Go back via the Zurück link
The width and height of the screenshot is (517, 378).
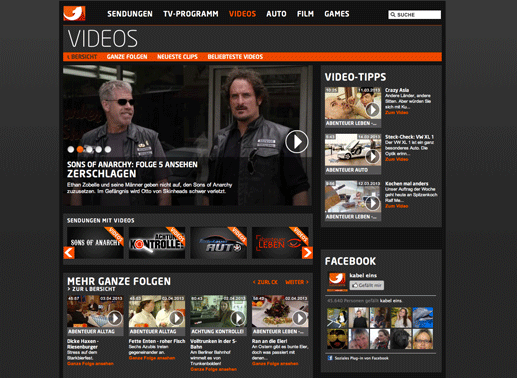point(265,282)
